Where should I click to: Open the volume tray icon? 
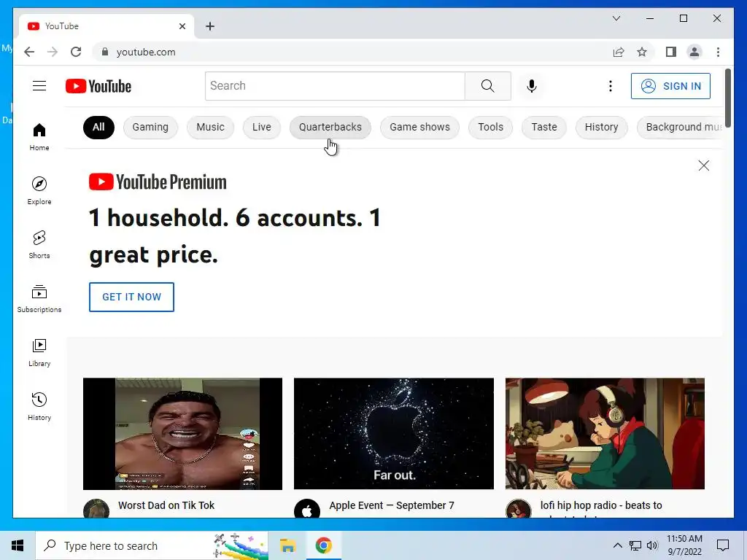pyautogui.click(x=652, y=545)
